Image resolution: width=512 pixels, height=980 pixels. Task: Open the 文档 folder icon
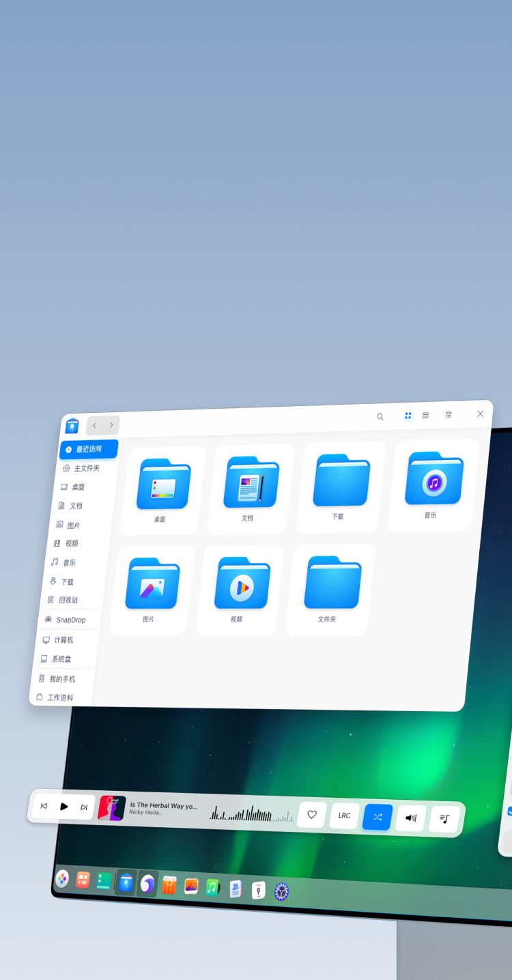click(x=251, y=485)
